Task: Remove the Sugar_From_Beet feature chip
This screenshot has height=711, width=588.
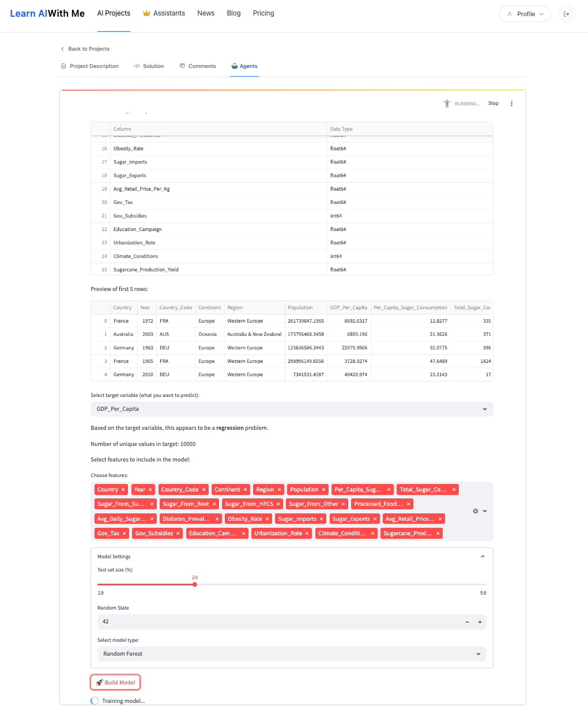Action: click(214, 504)
